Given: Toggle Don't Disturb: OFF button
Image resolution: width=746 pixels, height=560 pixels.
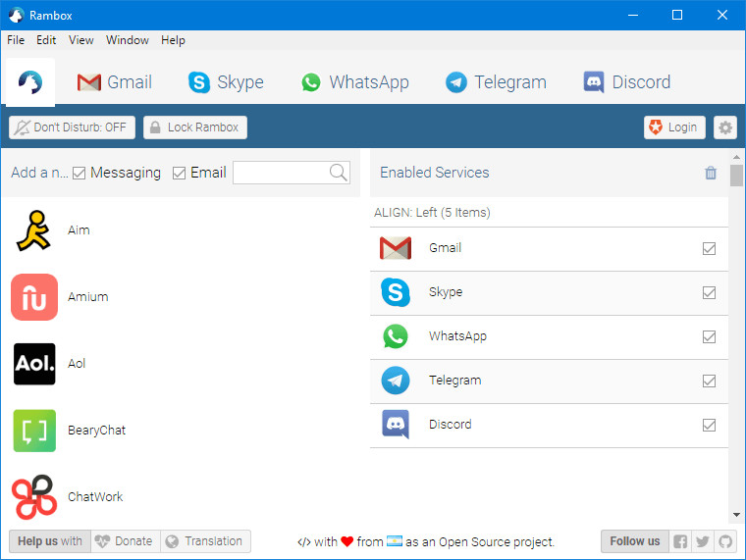Looking at the screenshot, I should click(x=72, y=127).
